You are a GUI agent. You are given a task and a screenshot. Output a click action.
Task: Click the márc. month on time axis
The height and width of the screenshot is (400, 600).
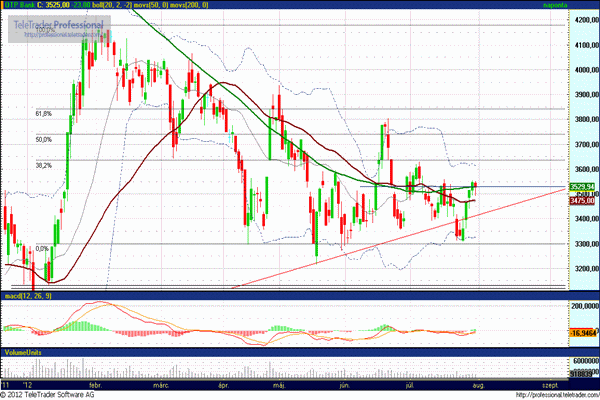tap(161, 385)
